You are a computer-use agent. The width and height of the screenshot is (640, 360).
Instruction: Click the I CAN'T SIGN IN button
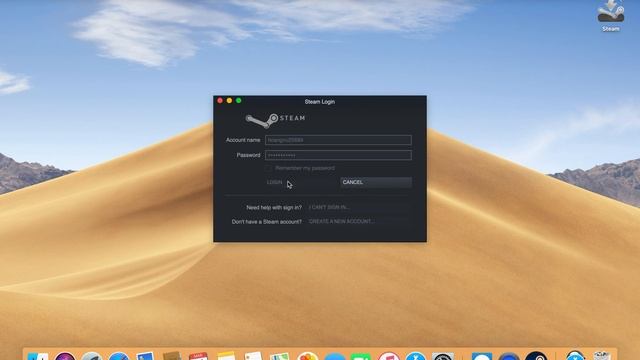coord(359,207)
